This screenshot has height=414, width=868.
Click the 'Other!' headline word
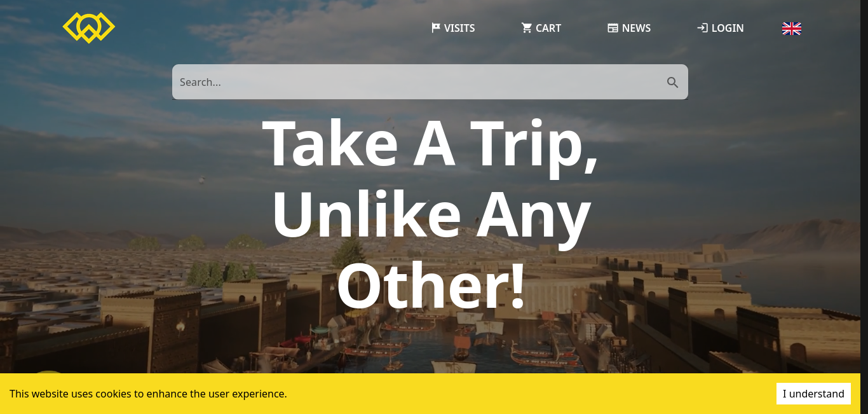430,285
